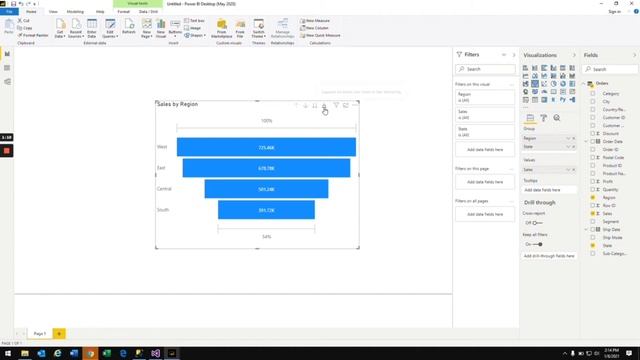Switch to the Format ribbon tab
This screenshot has width=640, height=360.
[123, 12]
